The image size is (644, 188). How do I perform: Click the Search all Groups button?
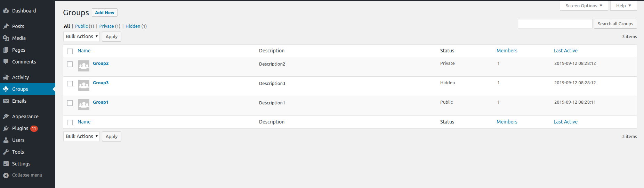(615, 24)
